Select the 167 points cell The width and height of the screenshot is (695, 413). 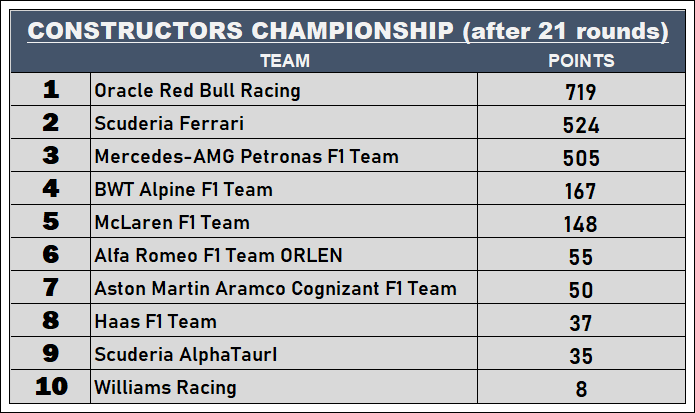pyautogui.click(x=581, y=191)
